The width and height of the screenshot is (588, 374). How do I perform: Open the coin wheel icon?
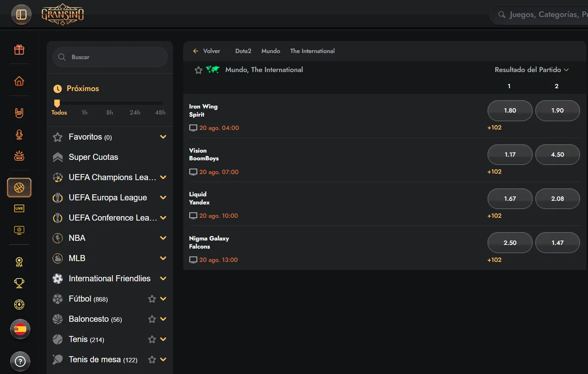tap(19, 304)
